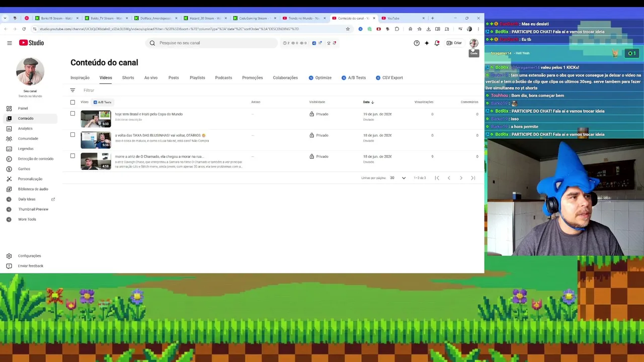Select the O Chamado video checkbox

(x=72, y=156)
